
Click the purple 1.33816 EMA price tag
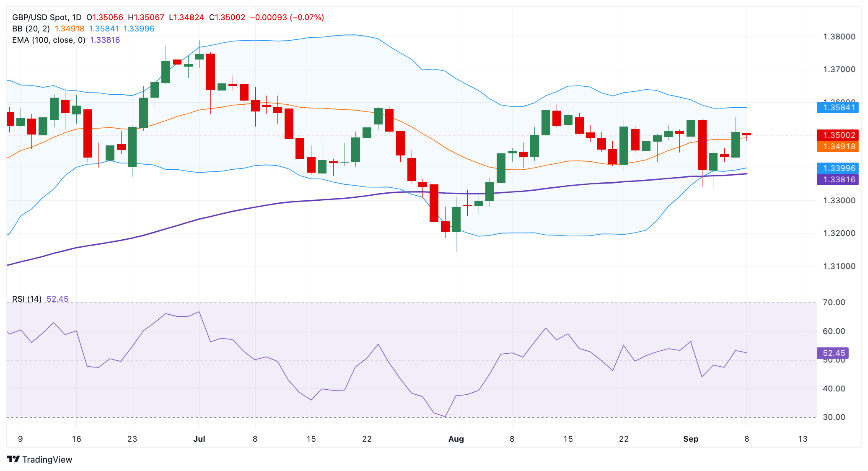click(x=838, y=179)
